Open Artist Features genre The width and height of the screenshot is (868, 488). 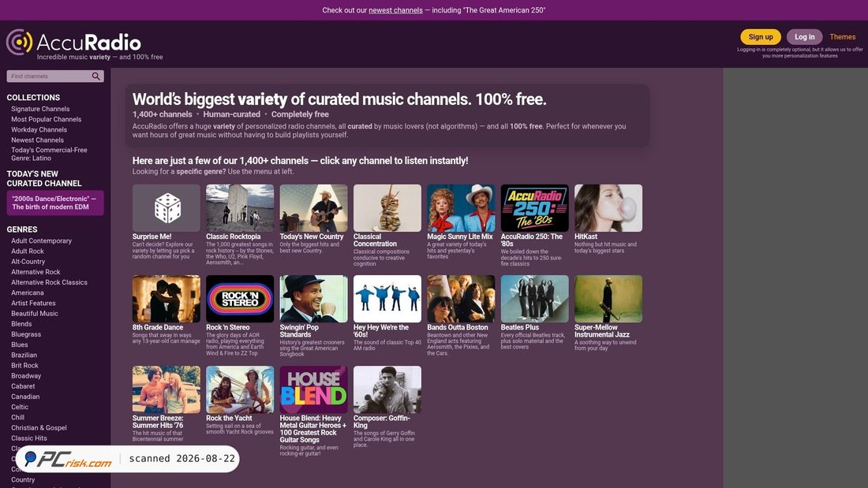click(33, 304)
